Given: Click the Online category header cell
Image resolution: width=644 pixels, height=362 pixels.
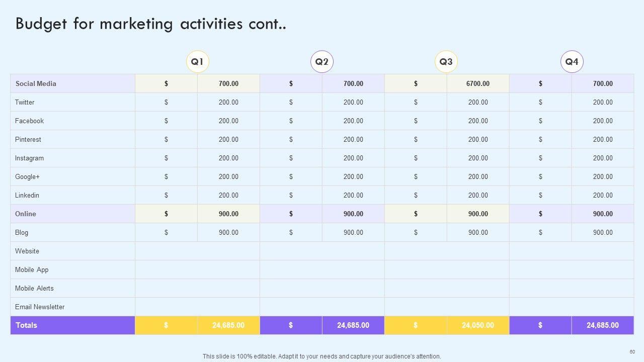Looking at the screenshot, I should pos(26,214).
